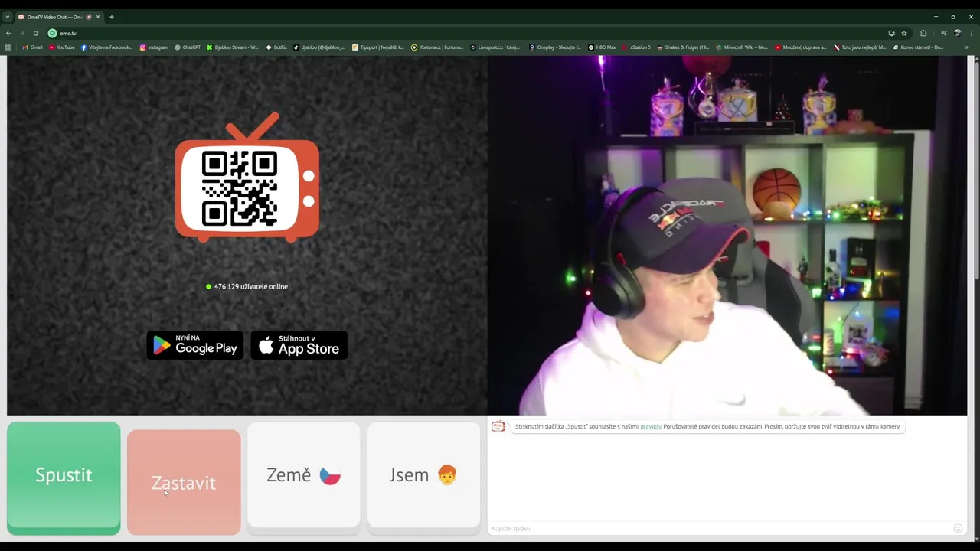Reload the ome.tv page
The image size is (980, 551).
point(36,33)
